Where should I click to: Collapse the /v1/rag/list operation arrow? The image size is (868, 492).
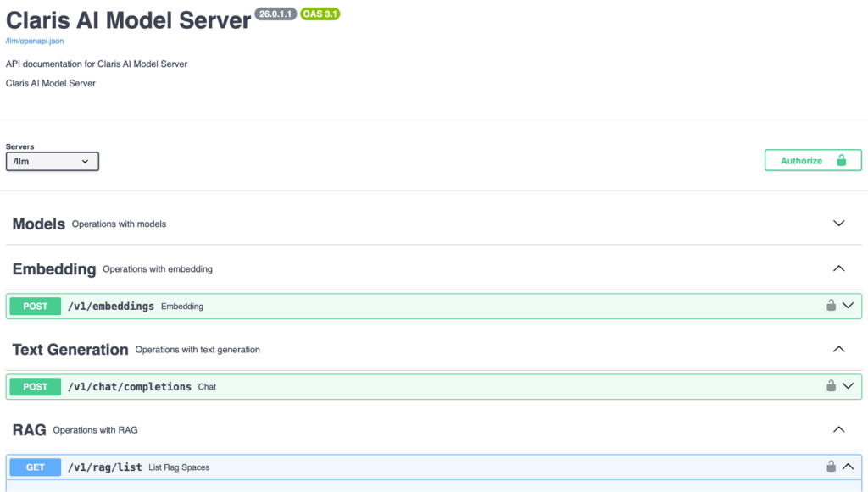pyautogui.click(x=848, y=467)
